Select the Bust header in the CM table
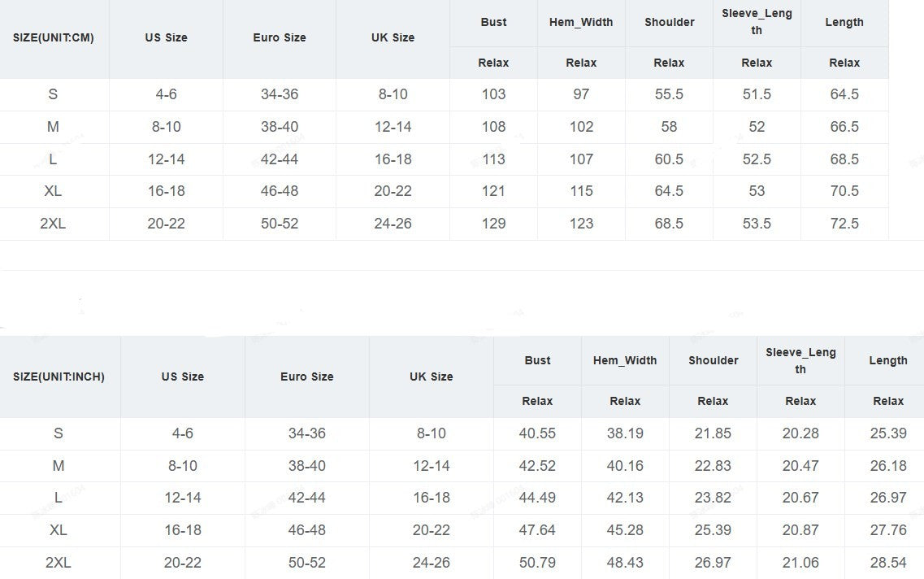This screenshot has width=924, height=579. pyautogui.click(x=493, y=22)
